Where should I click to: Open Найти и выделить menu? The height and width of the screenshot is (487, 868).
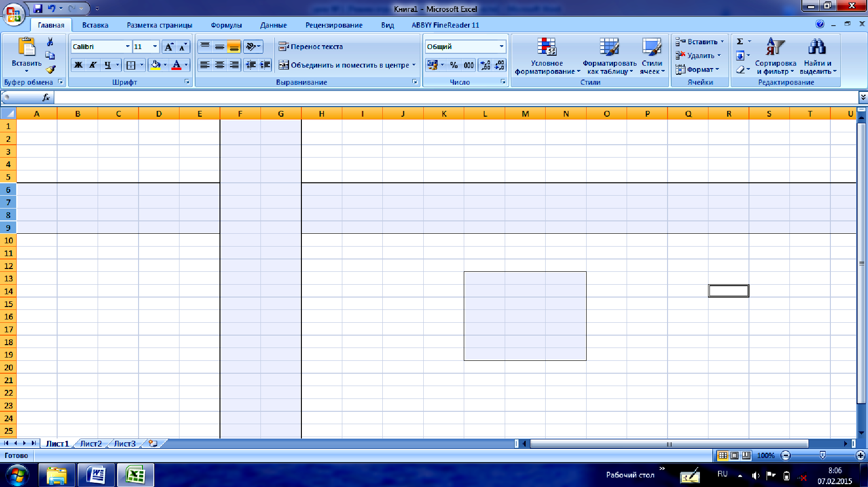click(818, 56)
